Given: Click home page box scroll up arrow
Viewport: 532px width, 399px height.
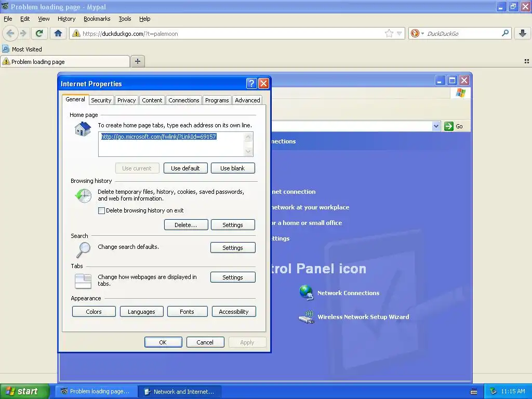Looking at the screenshot, I should click(x=248, y=137).
